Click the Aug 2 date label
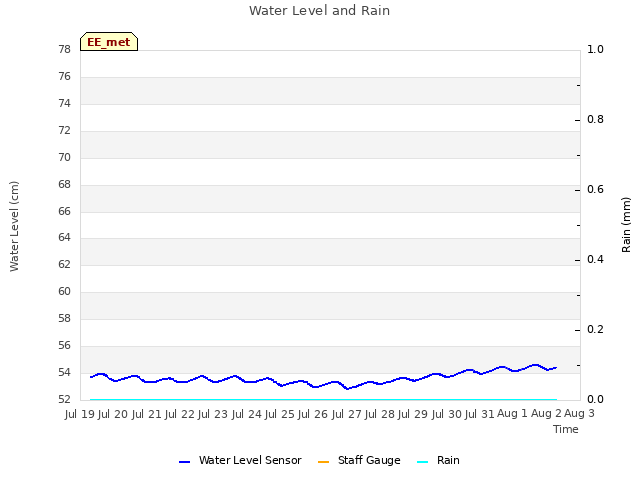The height and width of the screenshot is (480, 640). click(546, 414)
